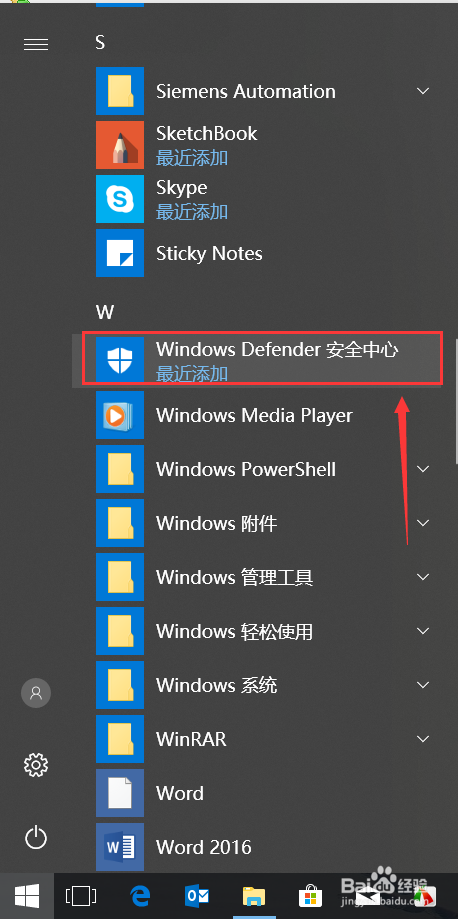Image resolution: width=458 pixels, height=919 pixels.
Task: Click the Siemens Automation label
Action: click(x=246, y=91)
